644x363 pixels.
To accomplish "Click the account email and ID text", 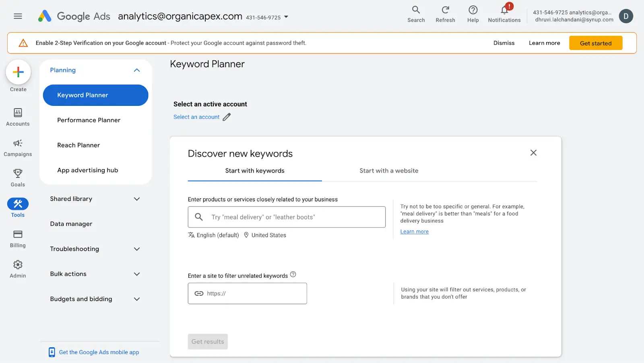I will point(574,16).
